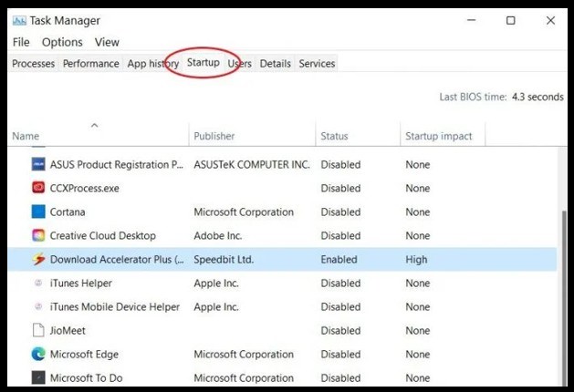Viewport: 574px width, 392px height.
Task: Click the Microsoft Edge icon
Action: click(x=38, y=354)
